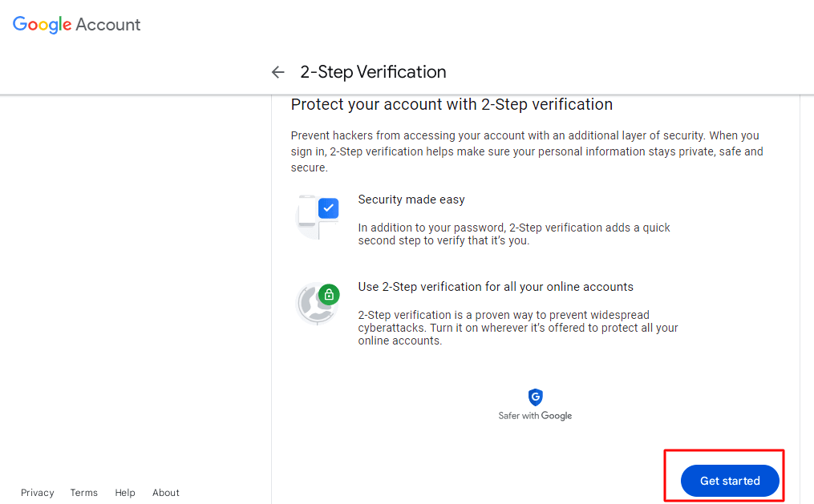This screenshot has height=504, width=814.
Task: Click the 2-Step Verification page title
Action: coord(373,72)
